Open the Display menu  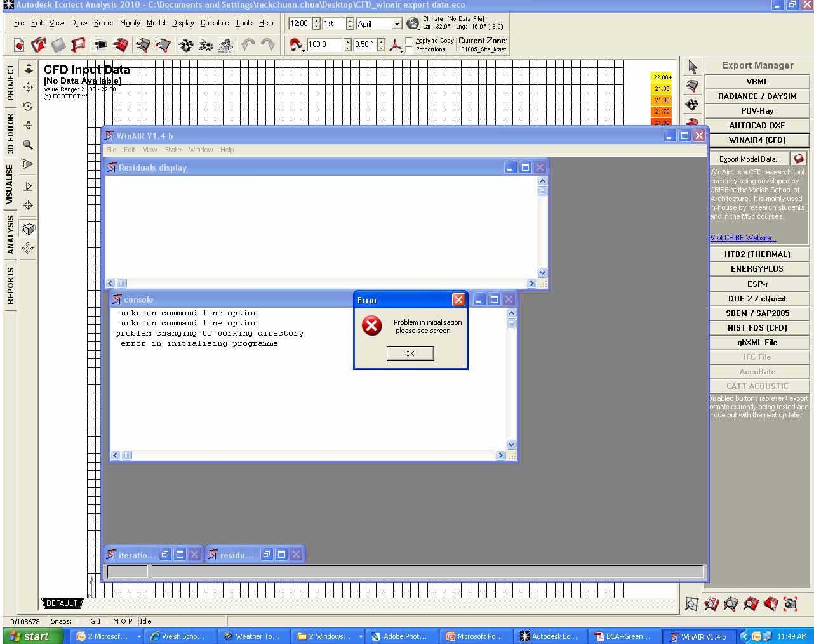183,23
